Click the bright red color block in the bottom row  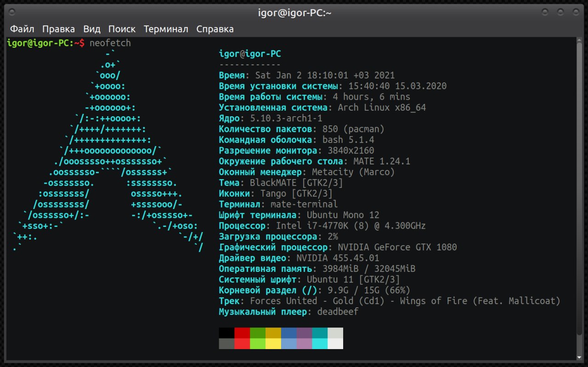(x=243, y=344)
